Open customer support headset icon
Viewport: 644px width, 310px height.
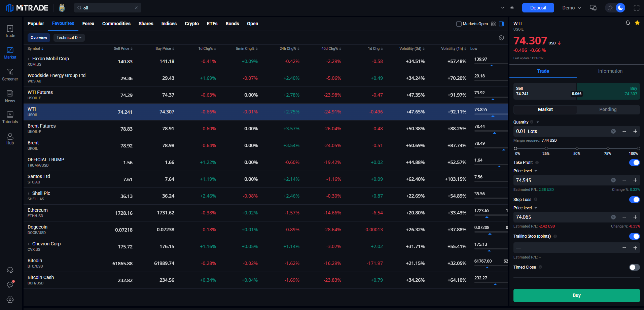pyautogui.click(x=10, y=270)
